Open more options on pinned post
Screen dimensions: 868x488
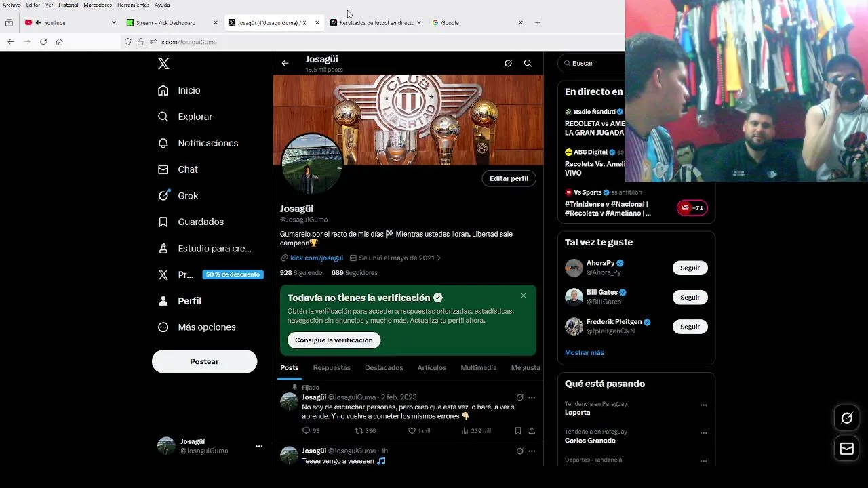point(532,397)
